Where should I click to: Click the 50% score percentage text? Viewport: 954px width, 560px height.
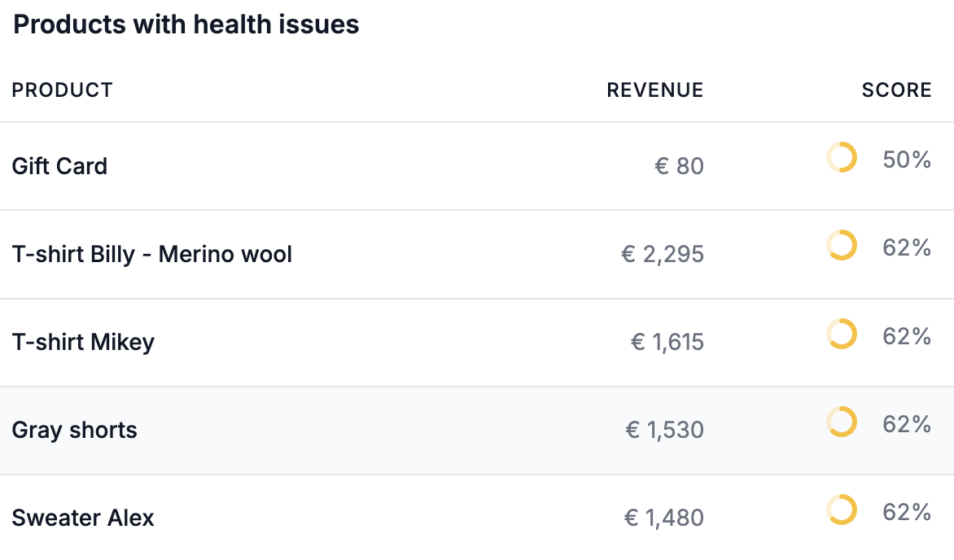click(906, 160)
